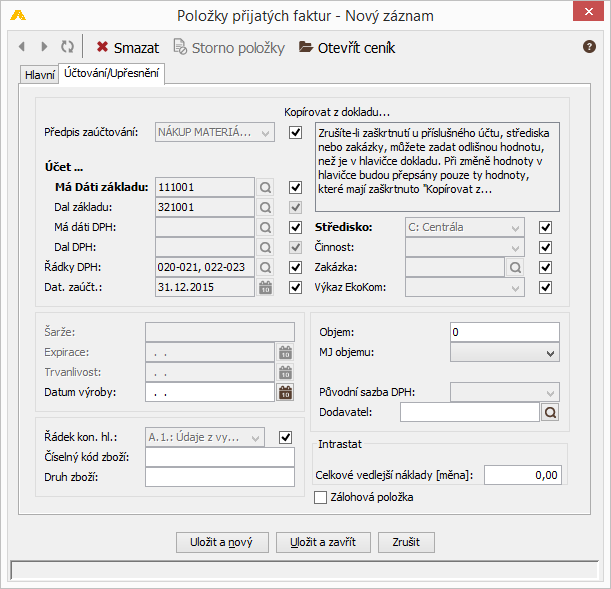Toggle copy checkbox for Má dáti DPH
Viewport: 611px width, 589px height.
295,227
